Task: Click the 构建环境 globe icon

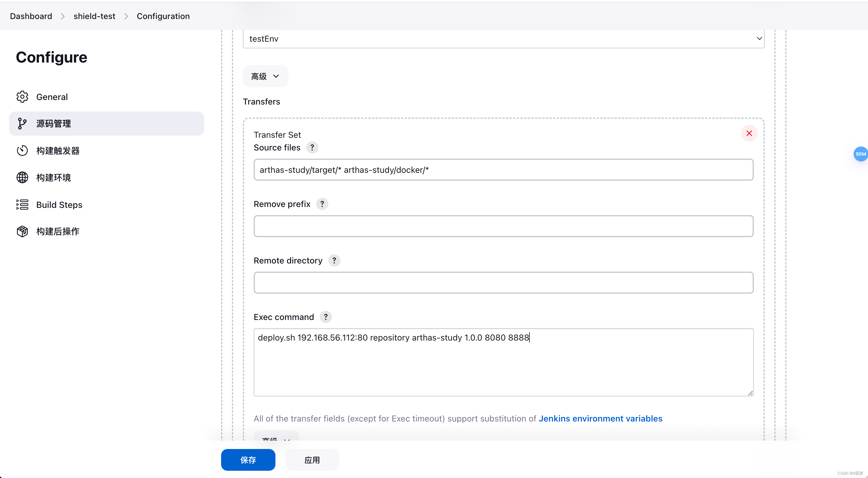Action: click(x=22, y=177)
